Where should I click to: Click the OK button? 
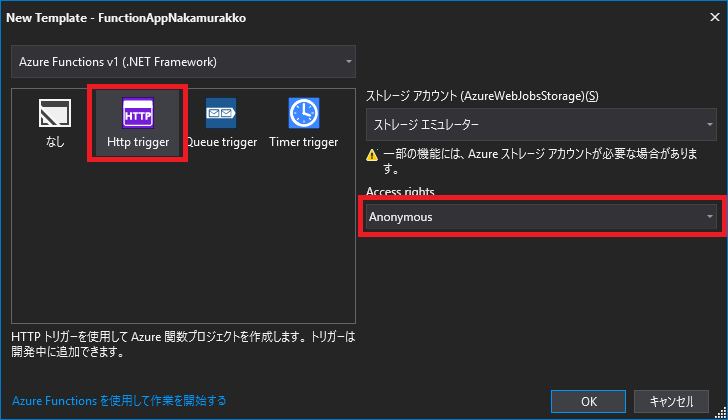588,401
